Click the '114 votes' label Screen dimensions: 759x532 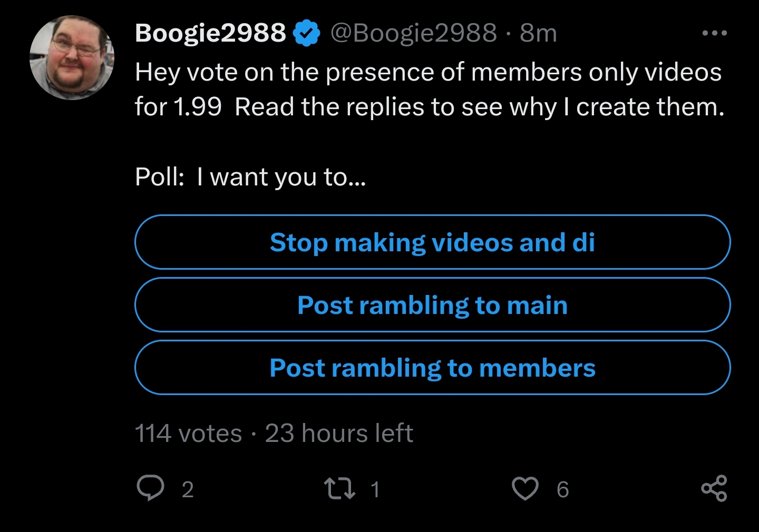pos(188,434)
